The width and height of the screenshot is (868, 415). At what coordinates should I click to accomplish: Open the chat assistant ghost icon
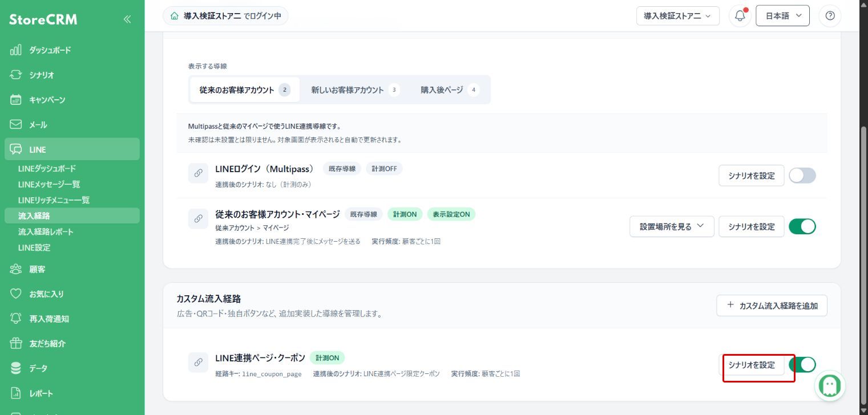(830, 386)
